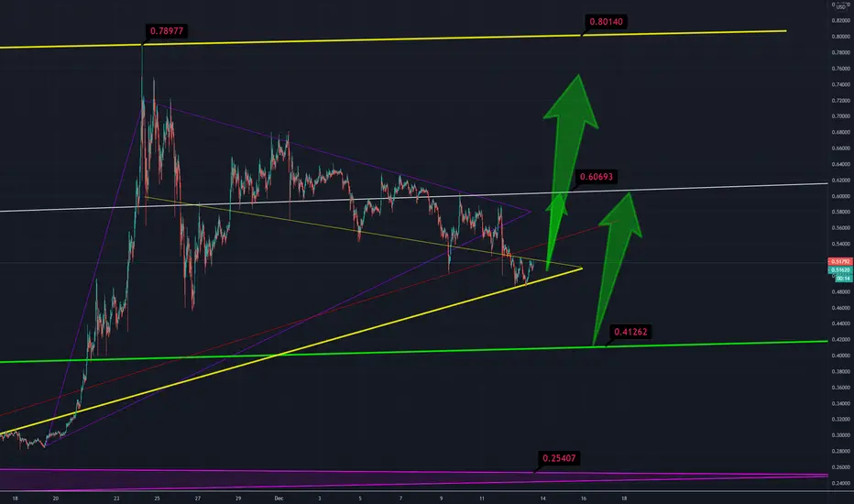Click date 27 on the time axis
This screenshot has height=504, width=854.
tap(198, 499)
